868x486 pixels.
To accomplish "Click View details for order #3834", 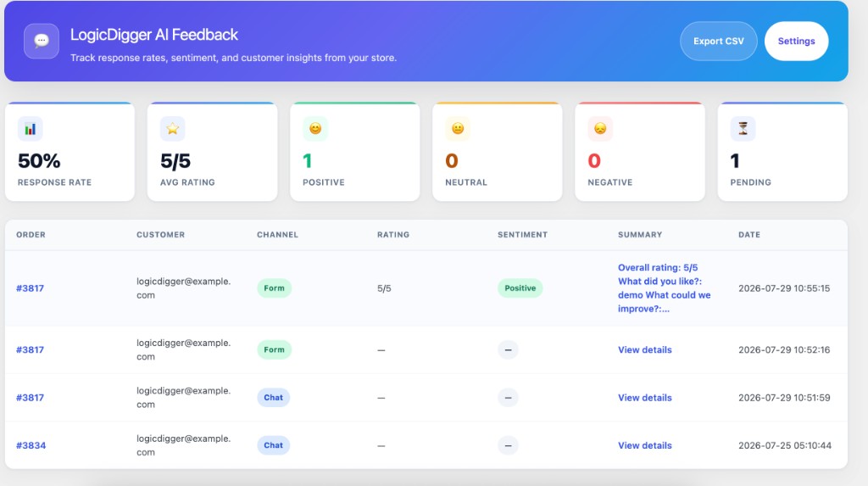I will pyautogui.click(x=645, y=445).
